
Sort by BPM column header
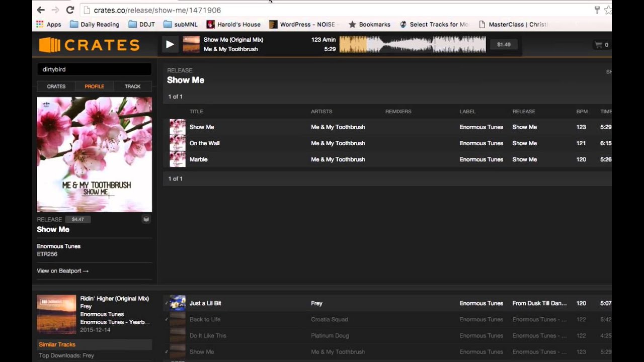(x=582, y=112)
